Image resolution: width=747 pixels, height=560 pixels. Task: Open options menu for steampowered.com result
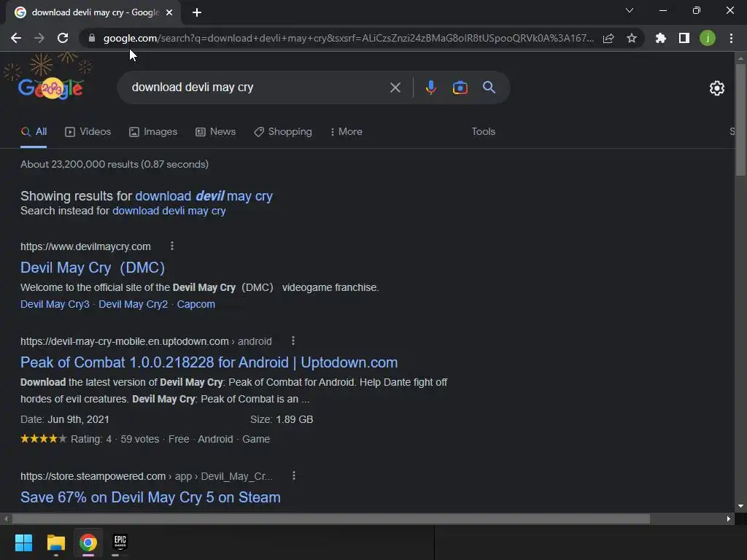294,475
